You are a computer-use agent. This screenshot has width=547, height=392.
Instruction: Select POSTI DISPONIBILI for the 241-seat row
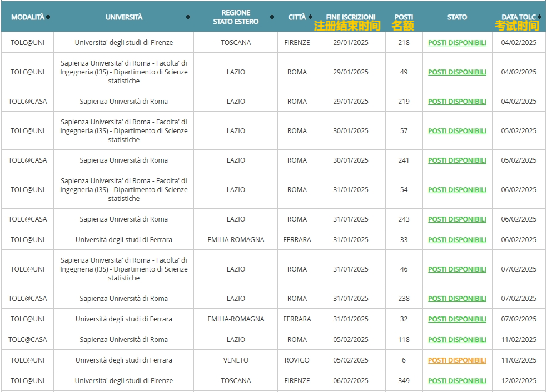pyautogui.click(x=457, y=160)
